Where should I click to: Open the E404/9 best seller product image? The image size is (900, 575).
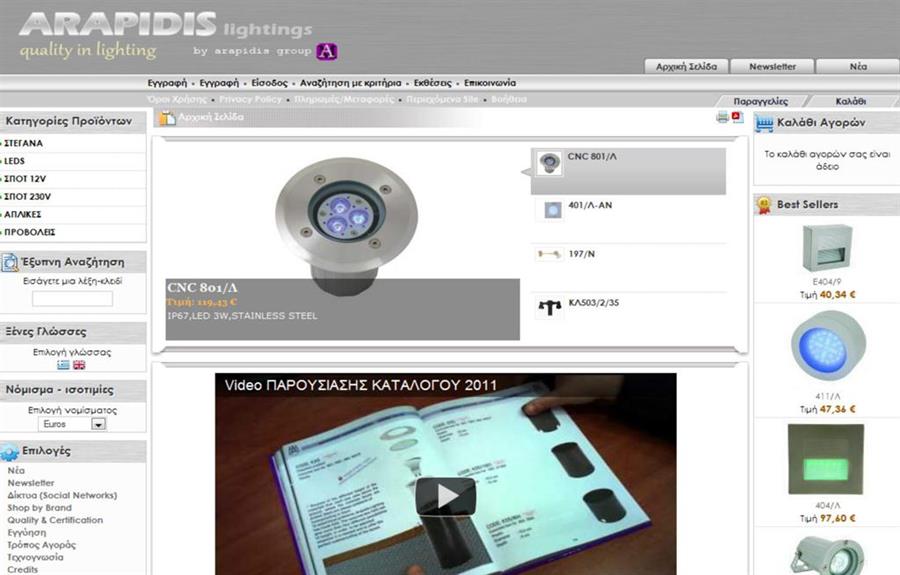point(827,248)
